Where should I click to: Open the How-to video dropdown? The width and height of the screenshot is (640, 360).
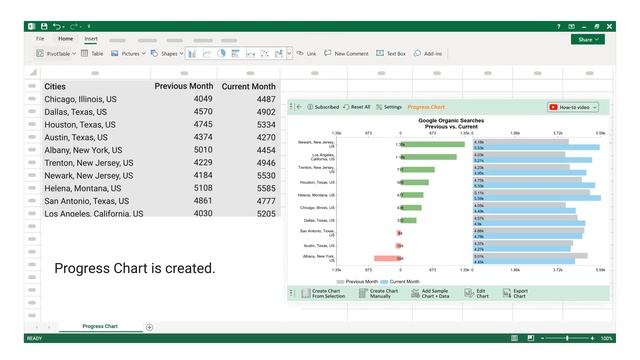pyautogui.click(x=573, y=107)
